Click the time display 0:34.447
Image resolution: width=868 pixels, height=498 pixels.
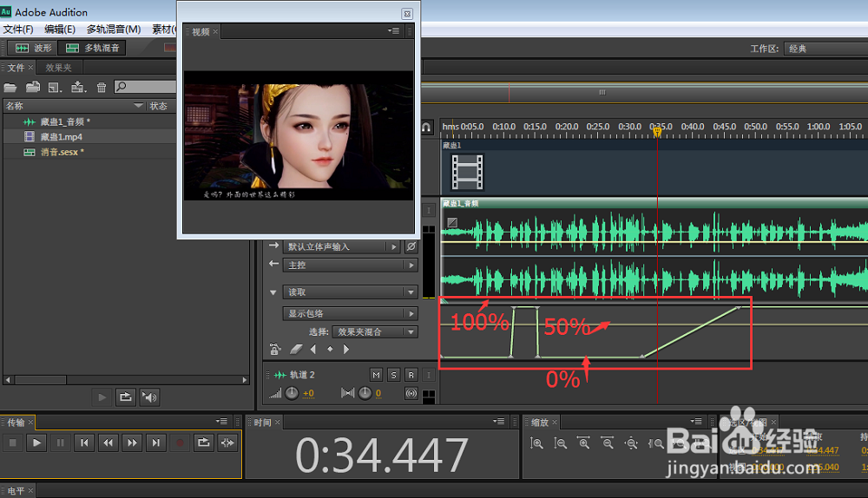(x=382, y=455)
